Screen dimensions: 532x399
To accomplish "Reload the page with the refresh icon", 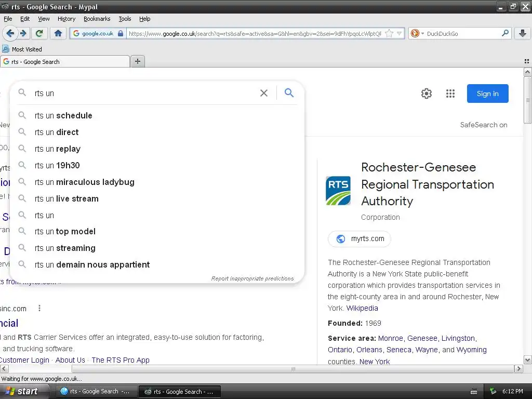I will 39,33.
